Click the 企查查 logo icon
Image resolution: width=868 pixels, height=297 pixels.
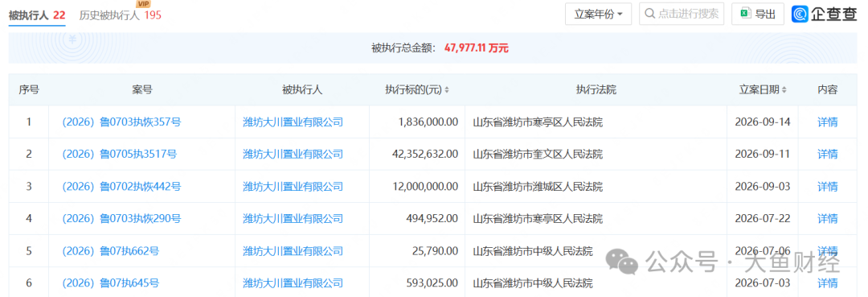click(800, 14)
